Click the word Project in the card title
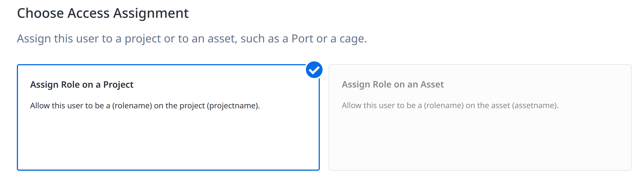Screen dimensions: 644x186 click(118, 85)
